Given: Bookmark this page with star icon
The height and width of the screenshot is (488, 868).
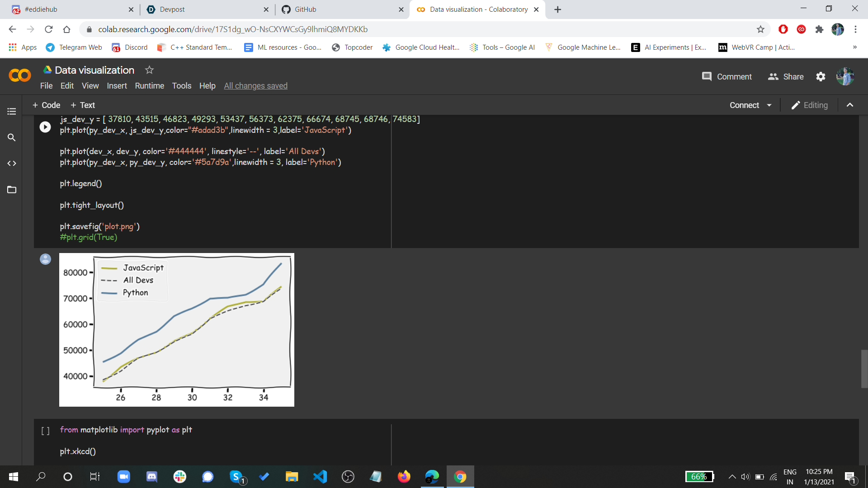Looking at the screenshot, I should coord(760,29).
